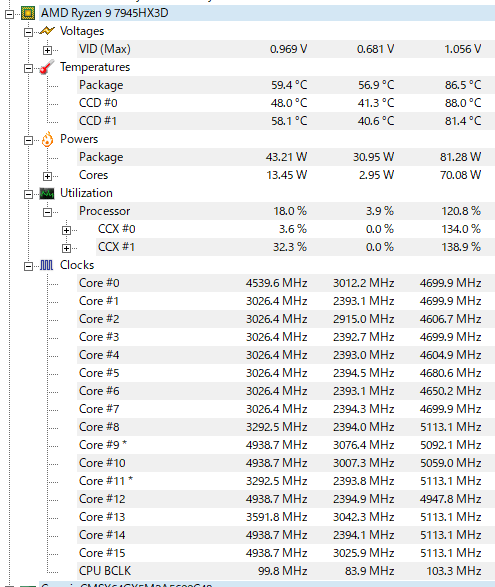The height and width of the screenshot is (587, 495).
Task: Select the AMD Ryzen 9 7945HX3D row
Action: tap(267, 13)
